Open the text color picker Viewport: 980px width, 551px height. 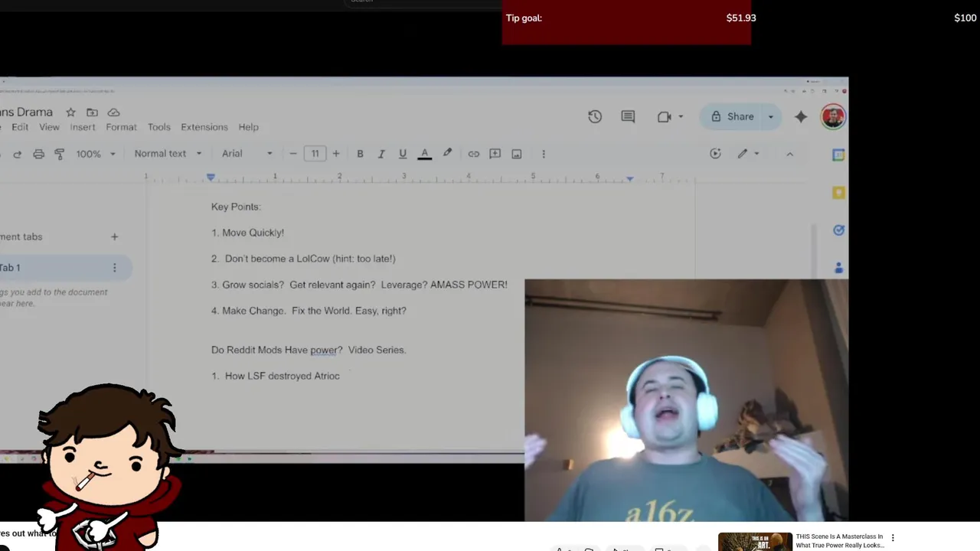424,154
